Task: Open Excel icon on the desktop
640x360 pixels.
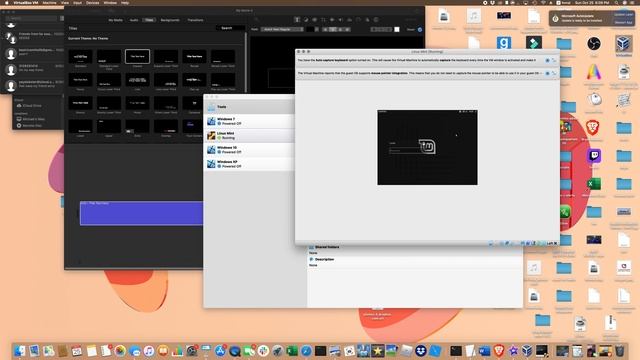Action: 594,184
